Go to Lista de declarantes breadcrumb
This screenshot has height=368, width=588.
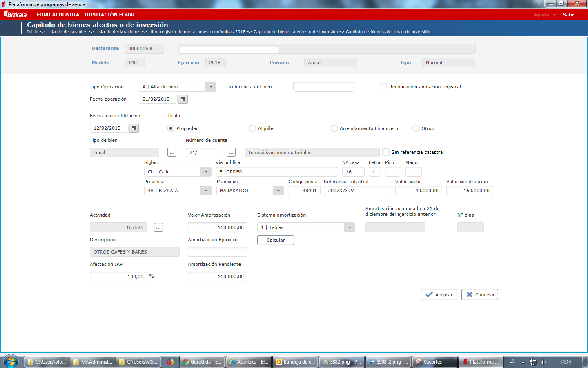coord(67,32)
